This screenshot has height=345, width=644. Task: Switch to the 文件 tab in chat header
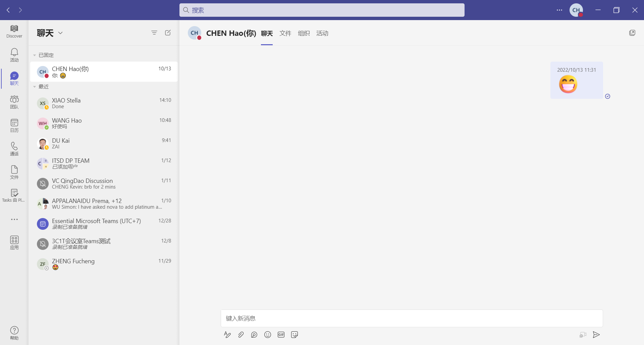click(285, 33)
